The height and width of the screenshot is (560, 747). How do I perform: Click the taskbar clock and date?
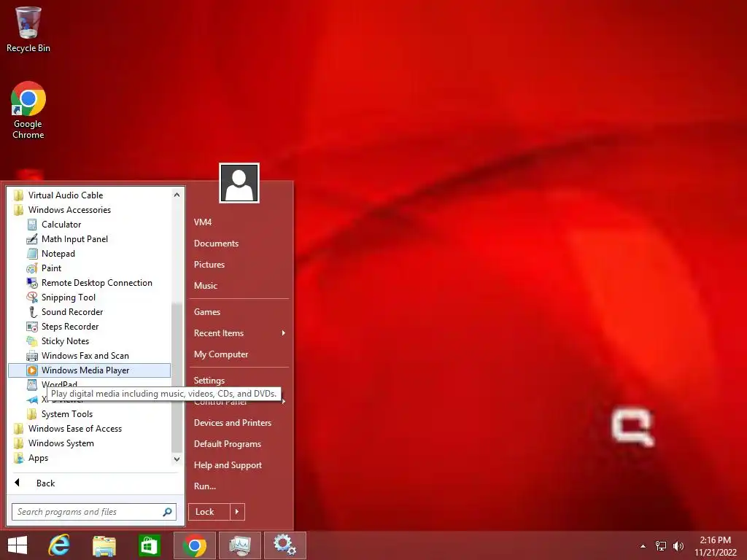click(x=715, y=546)
